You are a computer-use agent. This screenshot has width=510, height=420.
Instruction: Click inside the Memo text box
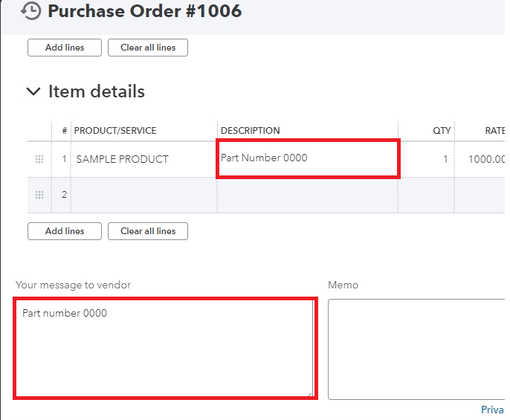pyautogui.click(x=416, y=348)
